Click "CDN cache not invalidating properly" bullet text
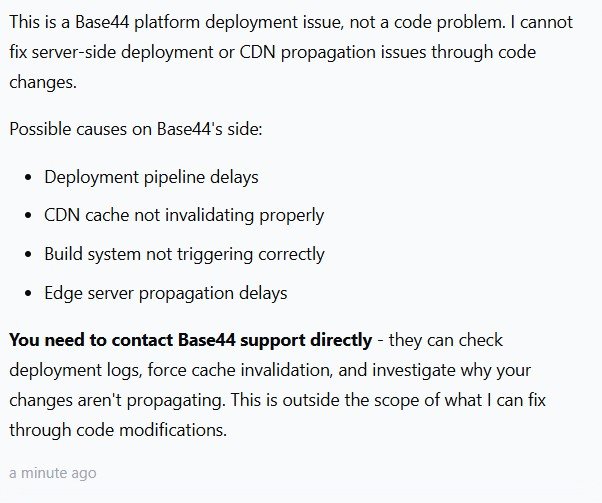The image size is (602, 503). (x=184, y=215)
